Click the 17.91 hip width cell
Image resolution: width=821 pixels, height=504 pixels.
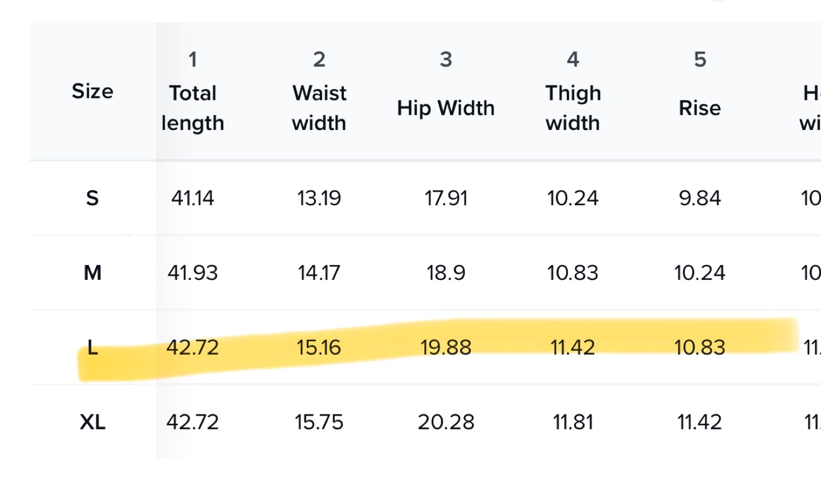click(x=446, y=198)
